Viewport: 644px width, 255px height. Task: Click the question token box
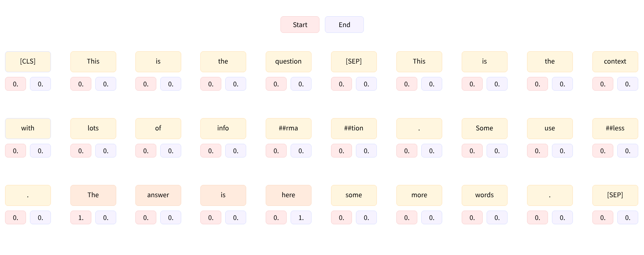click(x=288, y=62)
